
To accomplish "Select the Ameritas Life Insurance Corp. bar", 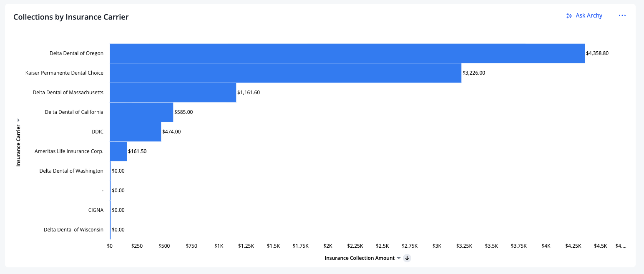I will tap(118, 151).
